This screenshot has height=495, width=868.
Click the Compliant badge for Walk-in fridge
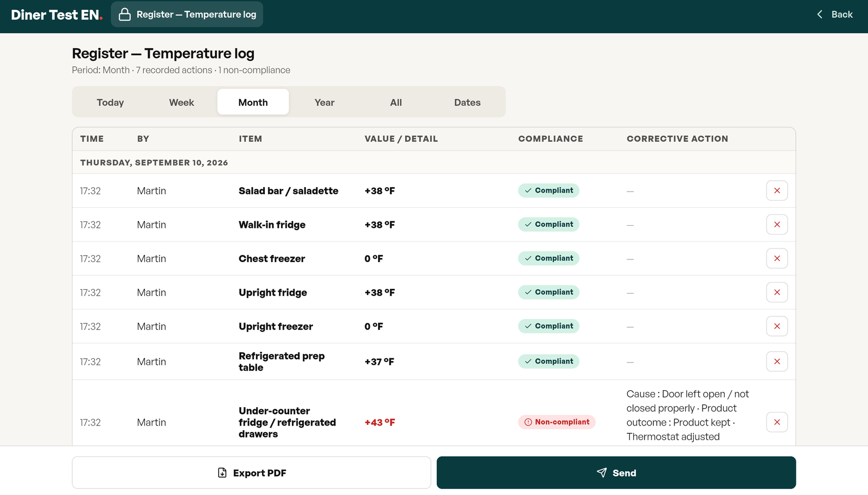pos(548,225)
